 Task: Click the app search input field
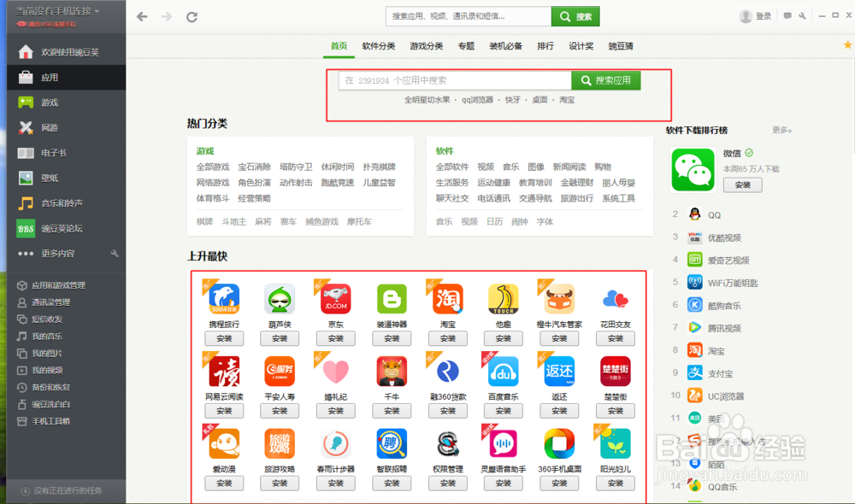tap(453, 79)
